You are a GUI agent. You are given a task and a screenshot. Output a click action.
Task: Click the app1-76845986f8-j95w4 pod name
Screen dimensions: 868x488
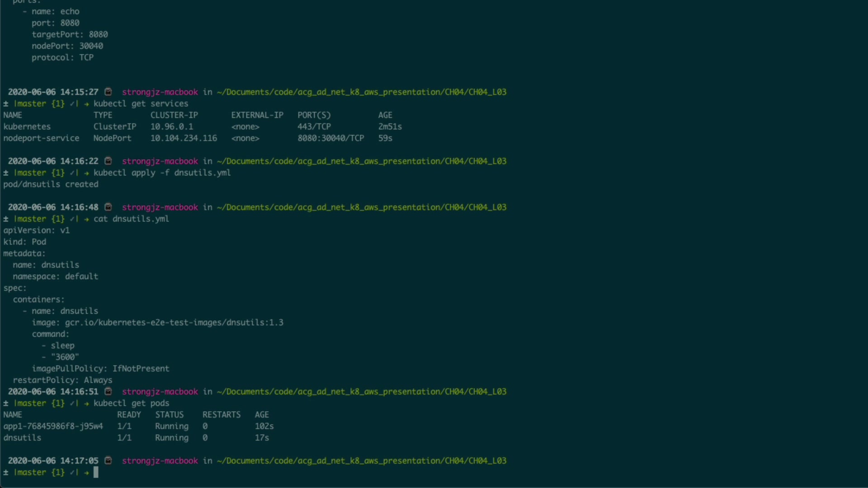click(53, 426)
